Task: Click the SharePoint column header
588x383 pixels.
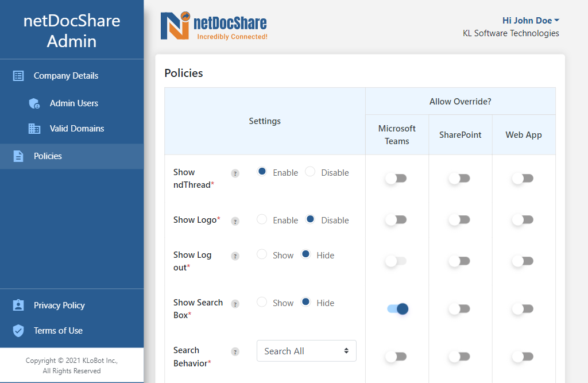Action: (x=460, y=135)
